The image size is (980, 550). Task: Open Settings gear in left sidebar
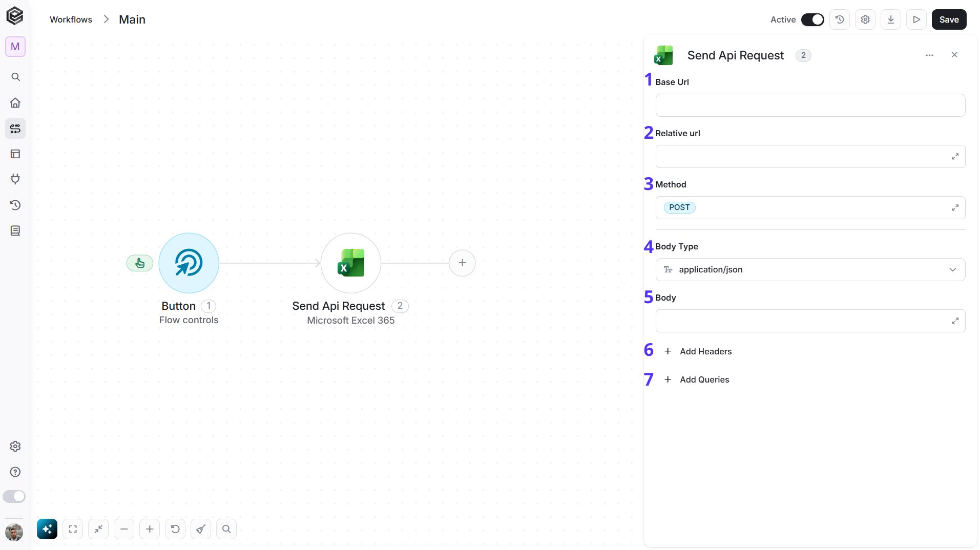point(15,446)
